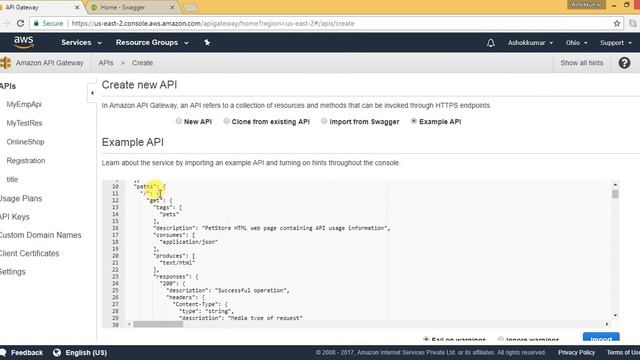640x360 pixels.
Task: Click "application/json" on line 18
Action: 189,242
